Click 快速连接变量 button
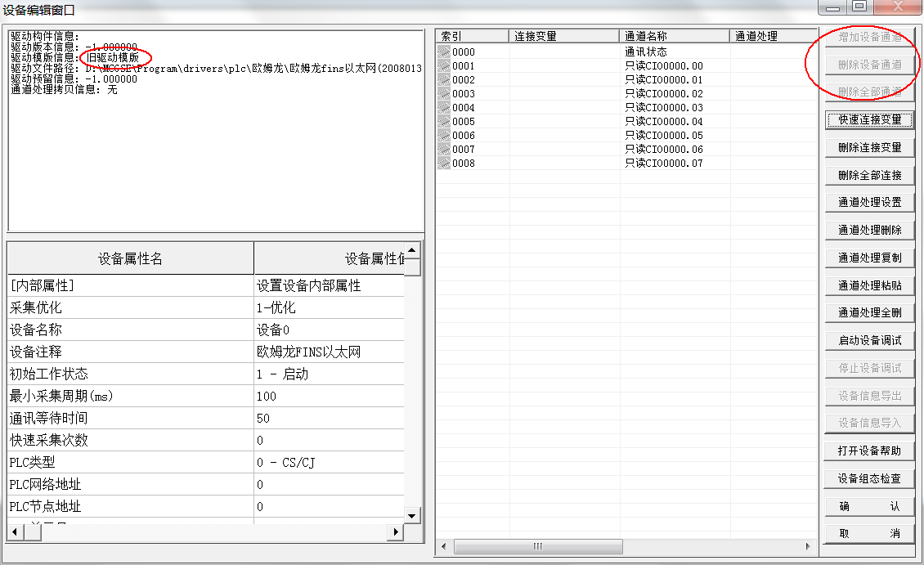Image resolution: width=924 pixels, height=565 pixels. click(869, 119)
